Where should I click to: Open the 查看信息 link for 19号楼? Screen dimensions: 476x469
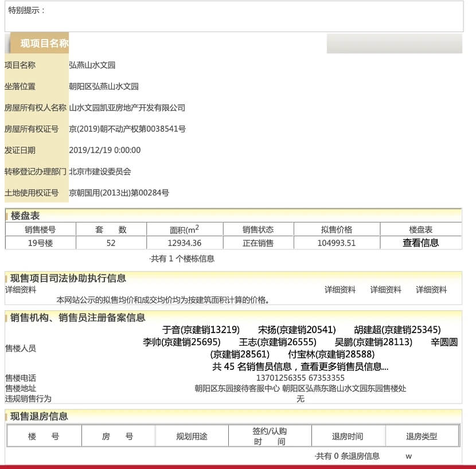point(420,243)
